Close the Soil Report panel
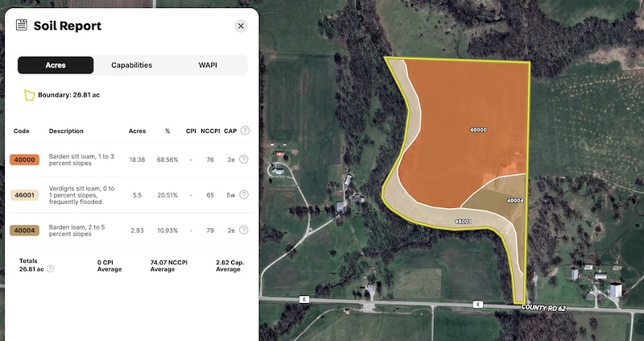This screenshot has height=341, width=644. 241,26
